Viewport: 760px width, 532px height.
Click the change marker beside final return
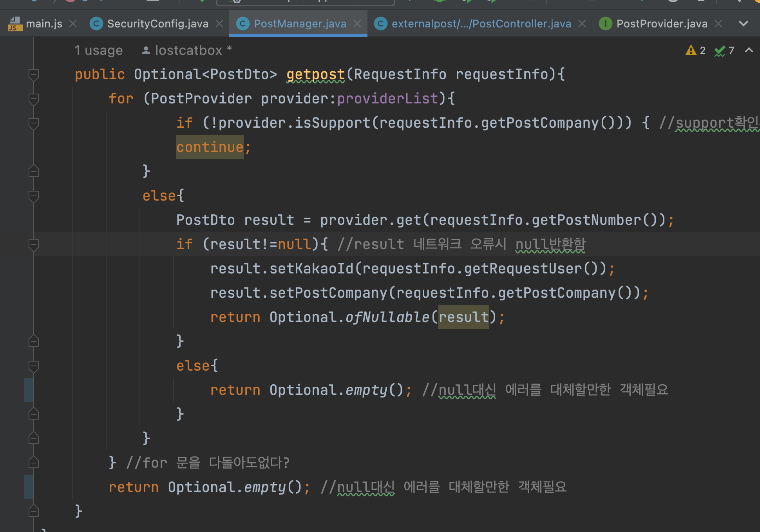point(29,487)
